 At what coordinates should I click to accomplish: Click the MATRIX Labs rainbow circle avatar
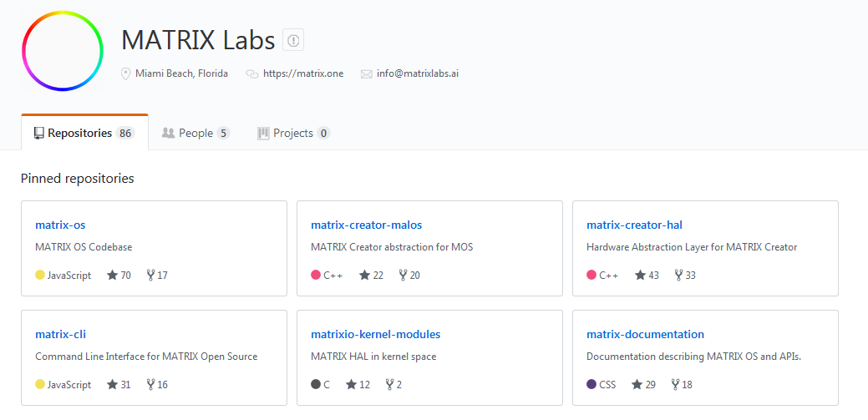click(63, 51)
